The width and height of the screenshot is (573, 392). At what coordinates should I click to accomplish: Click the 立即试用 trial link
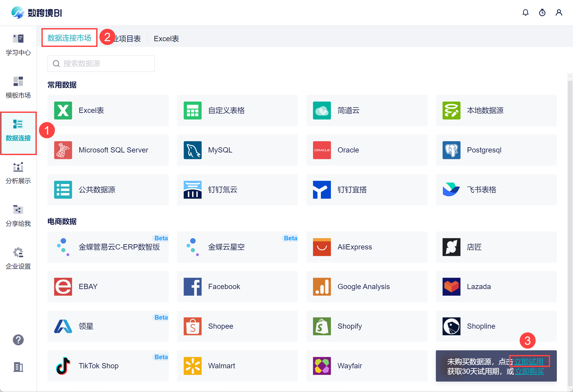[x=529, y=362]
